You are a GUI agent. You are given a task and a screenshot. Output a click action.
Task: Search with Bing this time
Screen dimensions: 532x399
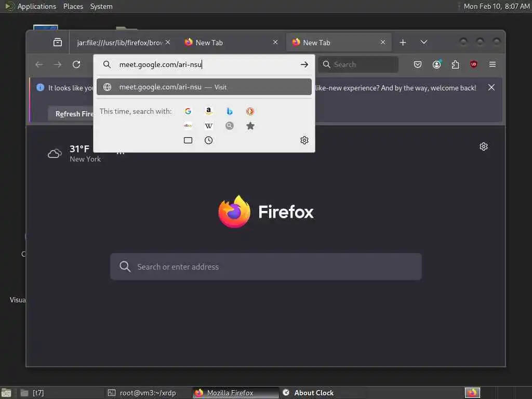point(229,111)
